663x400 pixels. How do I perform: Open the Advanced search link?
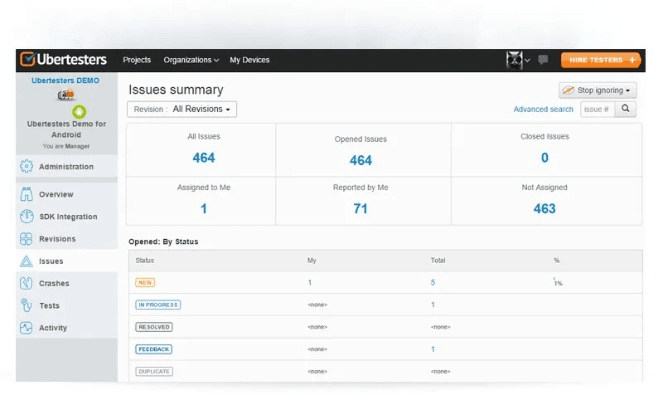[543, 110]
